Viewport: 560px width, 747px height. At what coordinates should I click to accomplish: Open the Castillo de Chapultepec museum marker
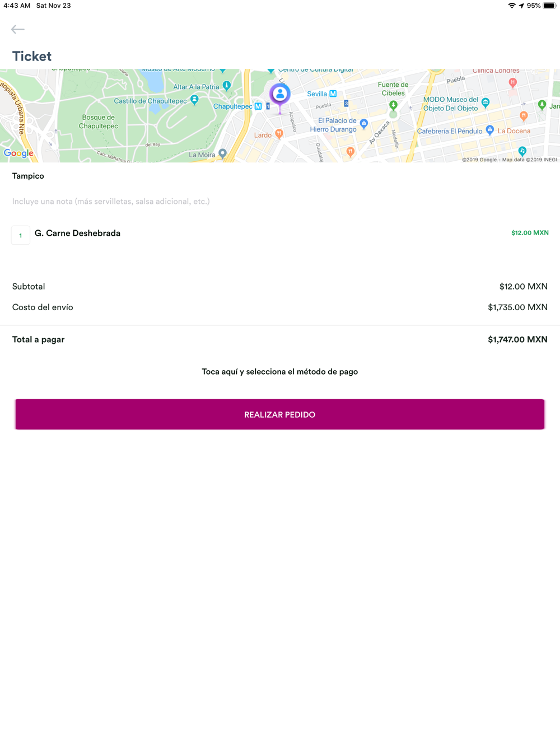[194, 100]
